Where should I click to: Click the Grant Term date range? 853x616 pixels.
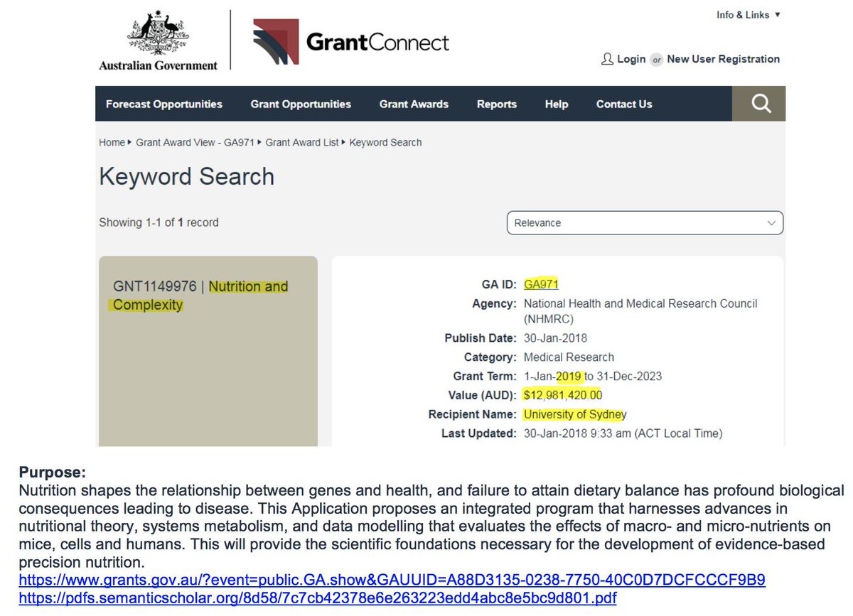(593, 377)
